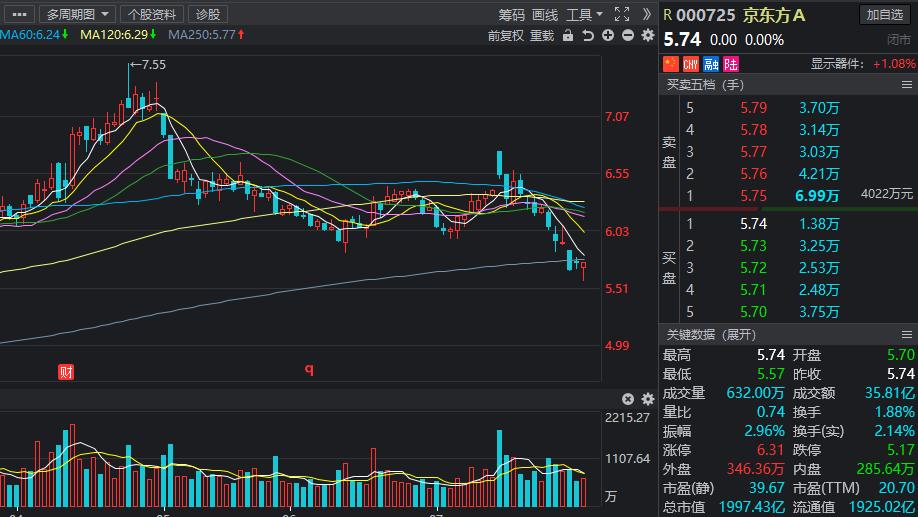Click sell-1 volume 6.99万
Screen dimensions: 918x517
click(x=817, y=196)
